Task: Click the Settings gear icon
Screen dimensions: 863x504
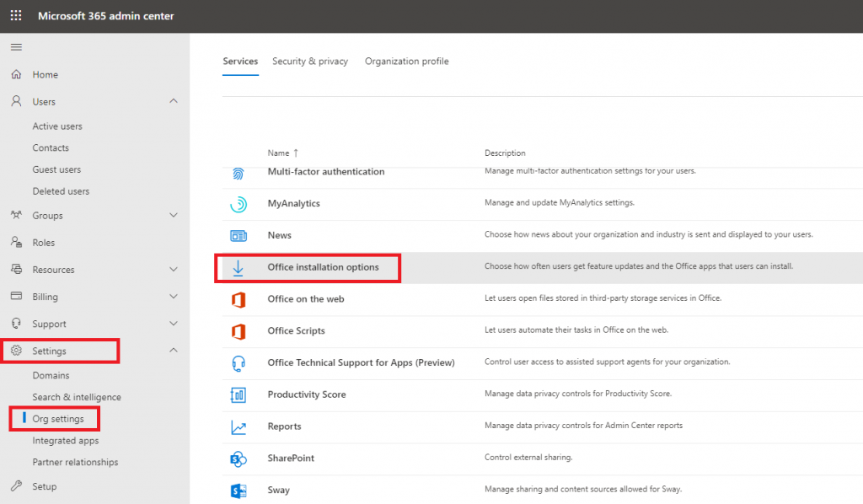Action: tap(17, 351)
